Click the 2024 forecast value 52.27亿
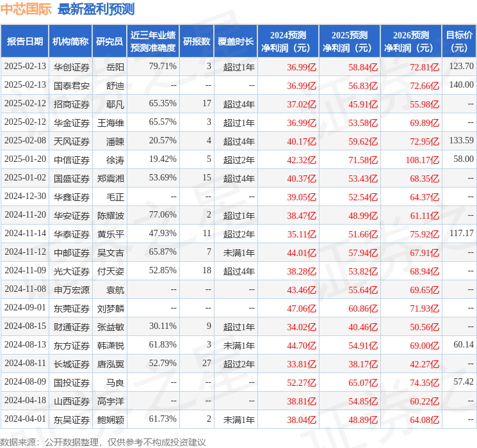 (302, 383)
